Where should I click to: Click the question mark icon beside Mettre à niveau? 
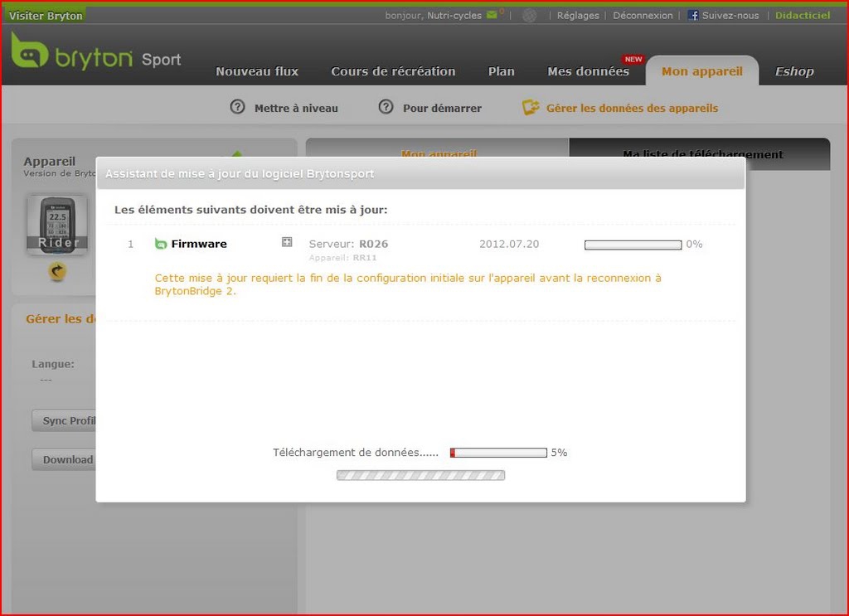coord(237,107)
